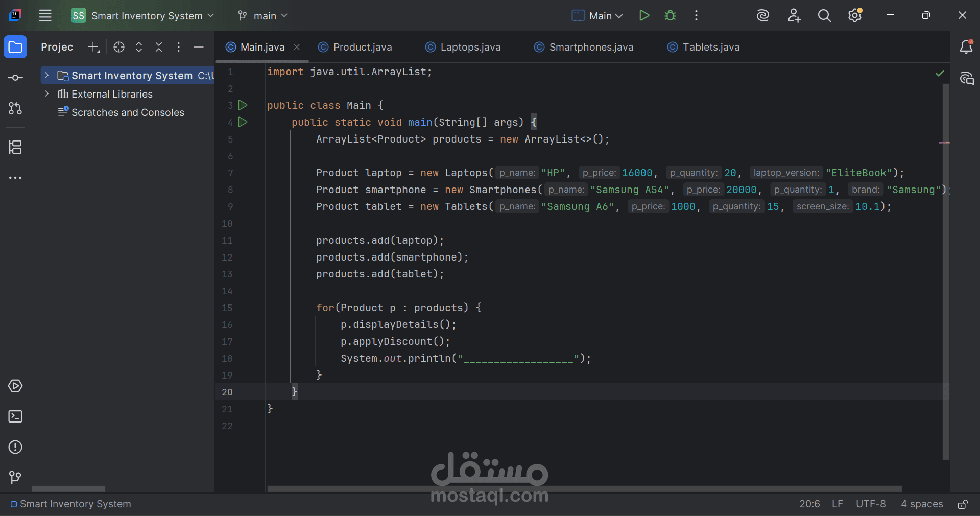The width and height of the screenshot is (980, 516).
Task: Click the Project panel horizontal scrollbar
Action: (x=68, y=489)
